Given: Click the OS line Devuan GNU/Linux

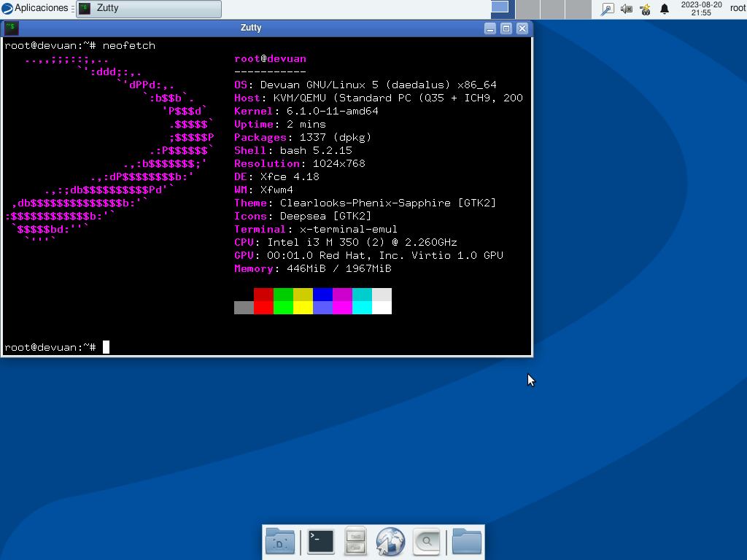Looking at the screenshot, I should coord(365,85).
